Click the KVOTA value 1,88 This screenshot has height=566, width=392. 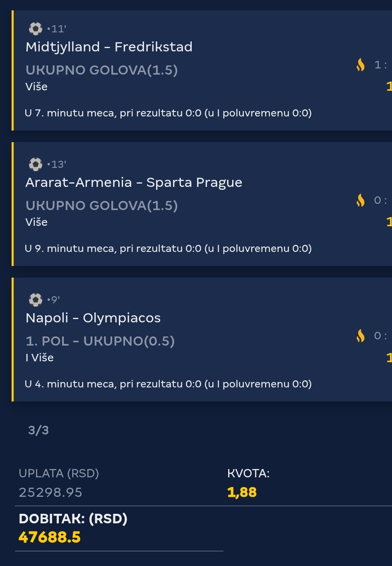tap(242, 492)
